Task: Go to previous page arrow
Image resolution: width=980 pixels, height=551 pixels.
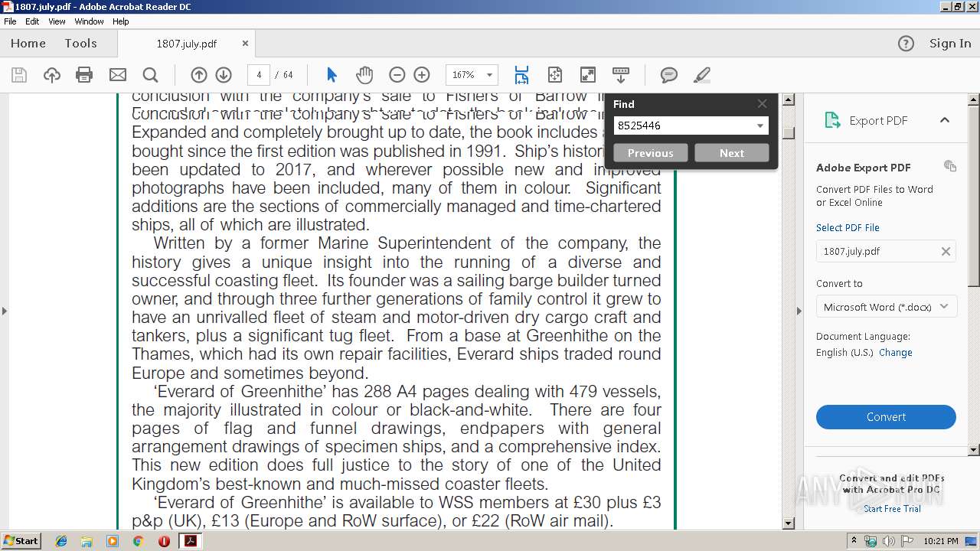Action: pos(199,75)
